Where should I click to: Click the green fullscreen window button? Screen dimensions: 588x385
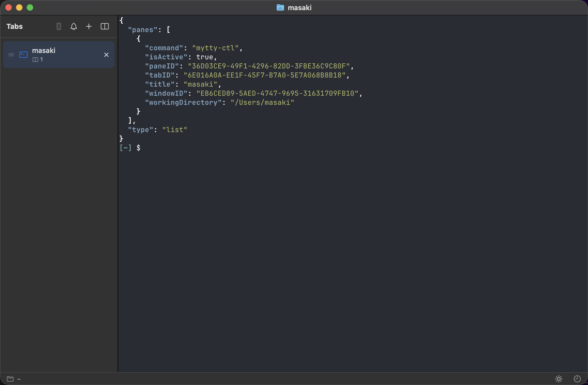tap(30, 7)
